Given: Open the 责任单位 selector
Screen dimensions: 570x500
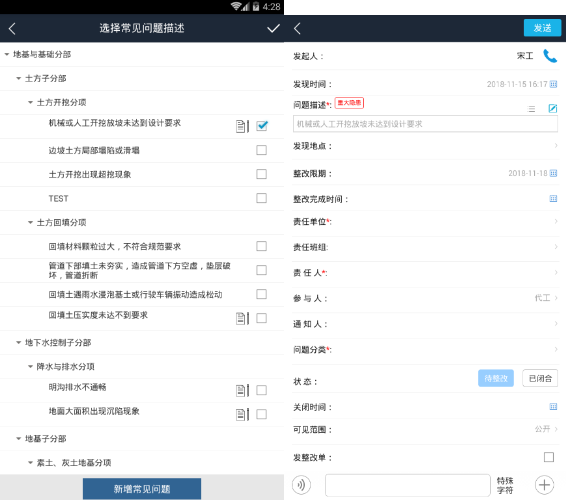Looking at the screenshot, I should [425, 221].
